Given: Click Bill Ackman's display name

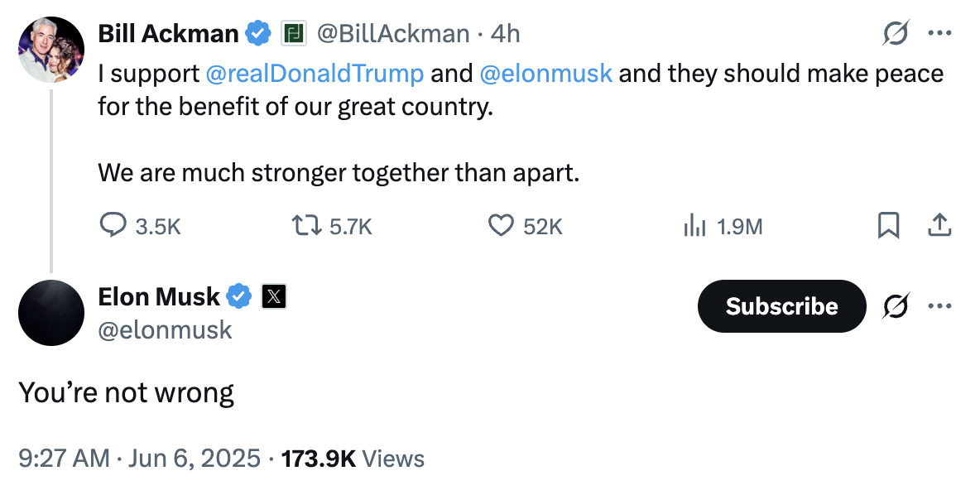Looking at the screenshot, I should pos(169,33).
